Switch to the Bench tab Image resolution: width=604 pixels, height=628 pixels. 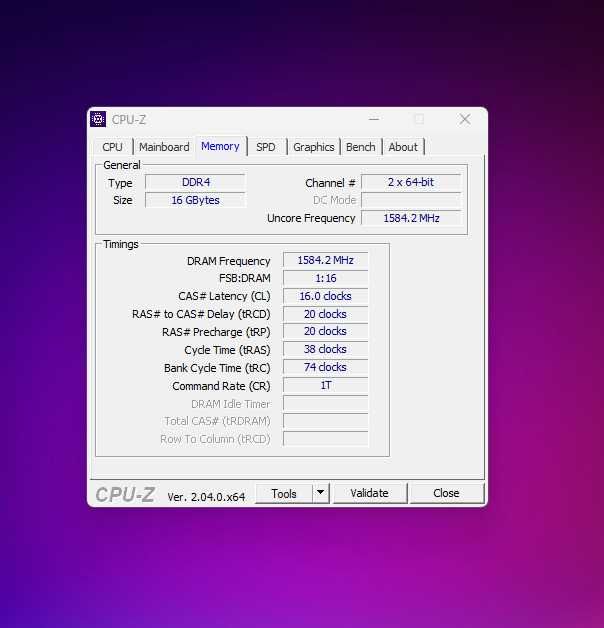[x=360, y=147]
